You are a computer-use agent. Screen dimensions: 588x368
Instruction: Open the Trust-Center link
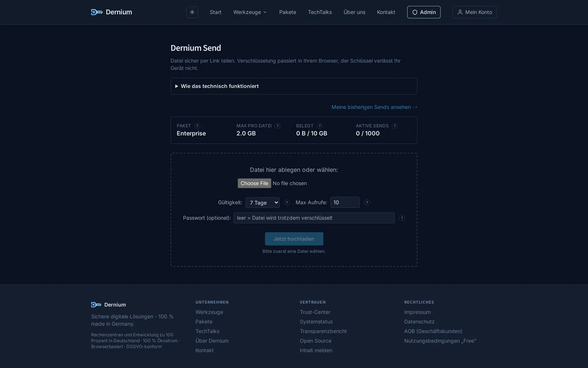pyautogui.click(x=315, y=312)
